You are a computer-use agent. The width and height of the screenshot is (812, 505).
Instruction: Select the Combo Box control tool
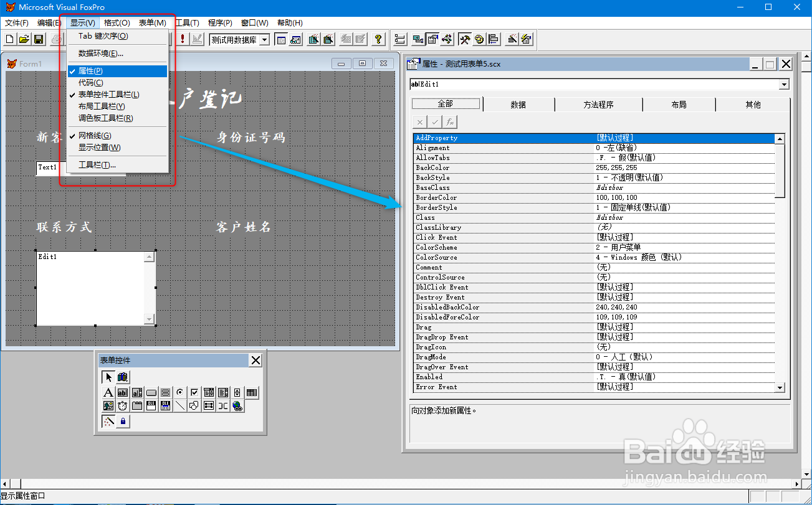point(209,392)
